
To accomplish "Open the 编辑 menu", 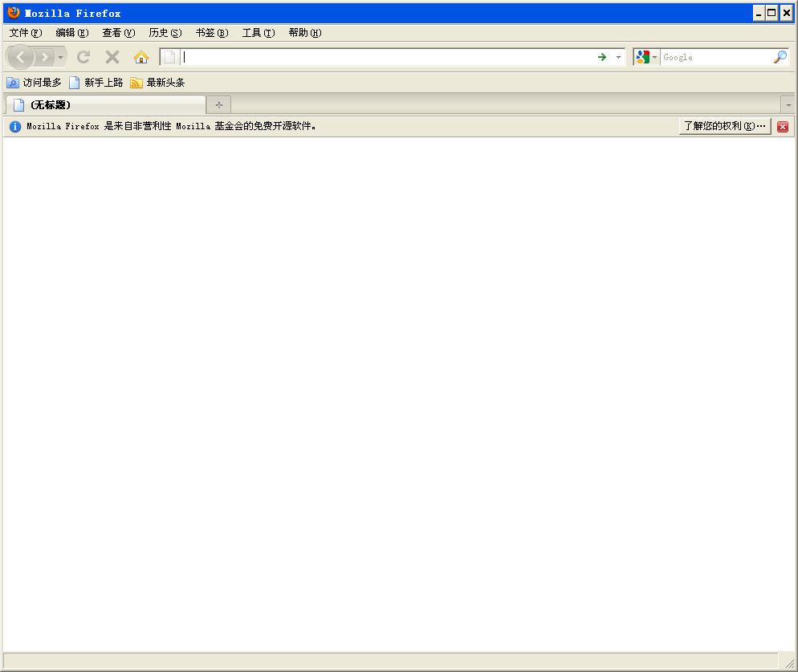I will (71, 33).
